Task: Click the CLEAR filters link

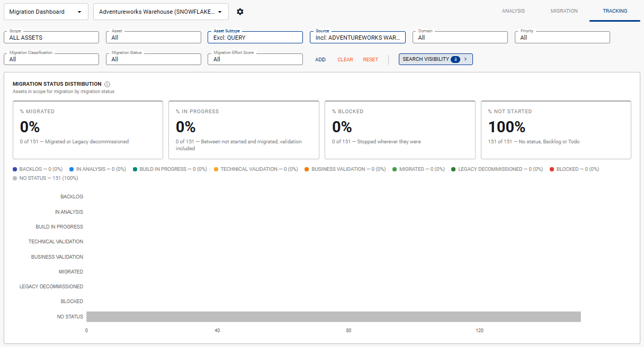Action: tap(345, 60)
